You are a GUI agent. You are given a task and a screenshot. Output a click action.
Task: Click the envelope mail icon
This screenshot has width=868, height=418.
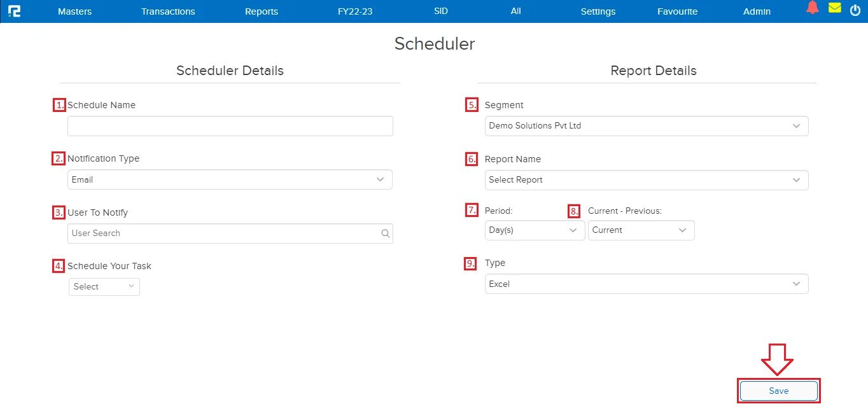(x=834, y=9)
